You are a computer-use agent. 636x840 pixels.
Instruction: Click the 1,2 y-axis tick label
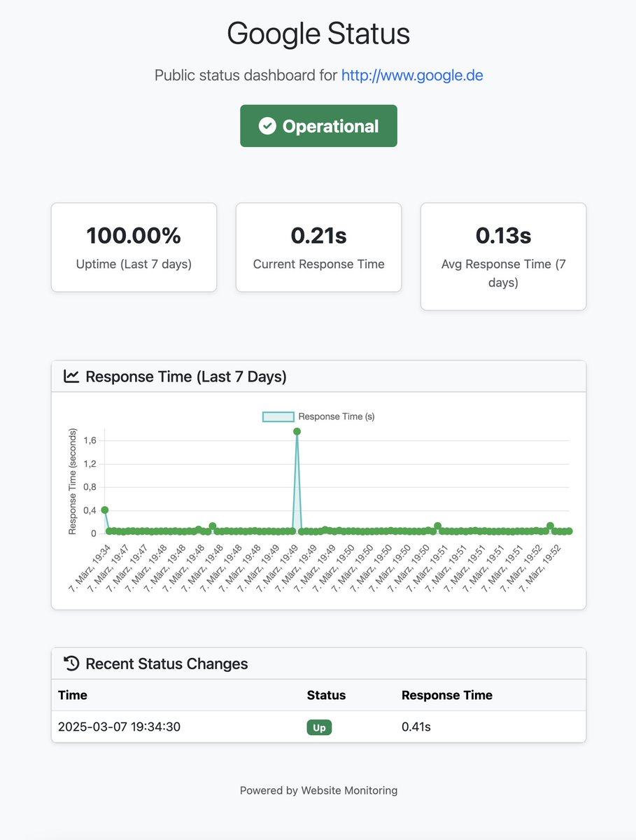[91, 463]
